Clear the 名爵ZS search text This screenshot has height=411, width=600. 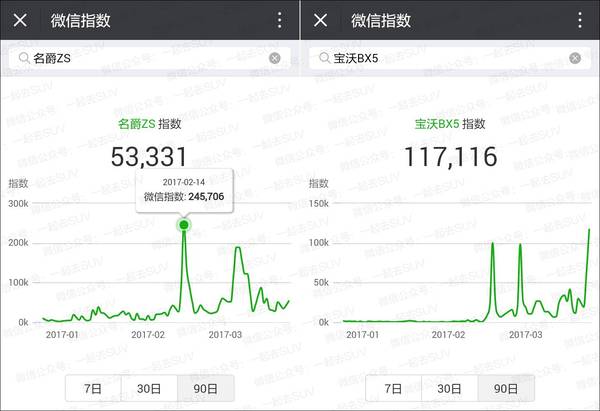click(275, 58)
